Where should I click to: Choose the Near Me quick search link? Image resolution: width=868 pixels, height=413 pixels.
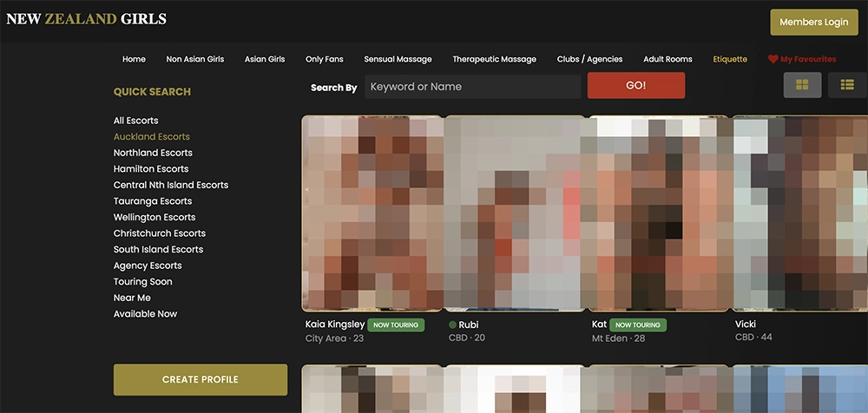[x=132, y=298]
